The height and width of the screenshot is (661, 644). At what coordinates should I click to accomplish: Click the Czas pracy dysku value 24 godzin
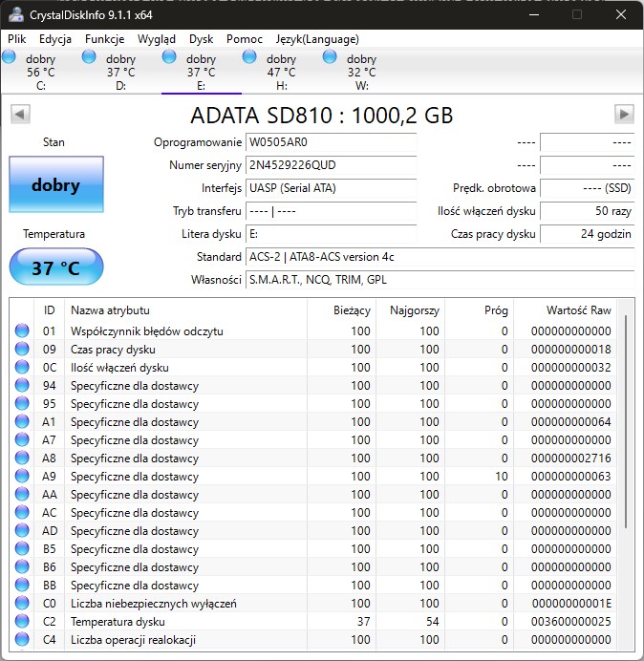[587, 234]
